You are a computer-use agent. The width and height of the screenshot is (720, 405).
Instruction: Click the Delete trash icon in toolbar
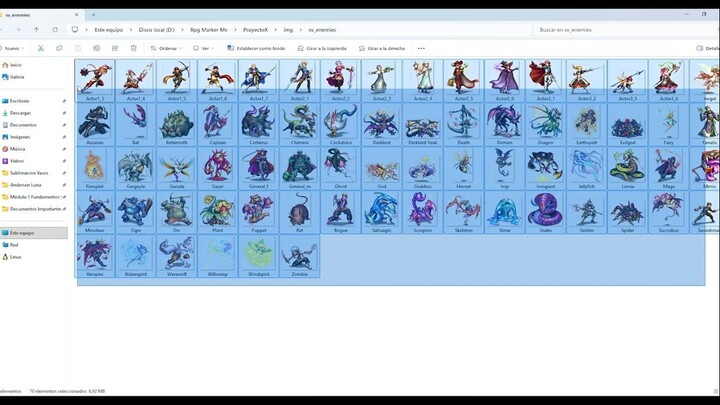[x=134, y=48]
